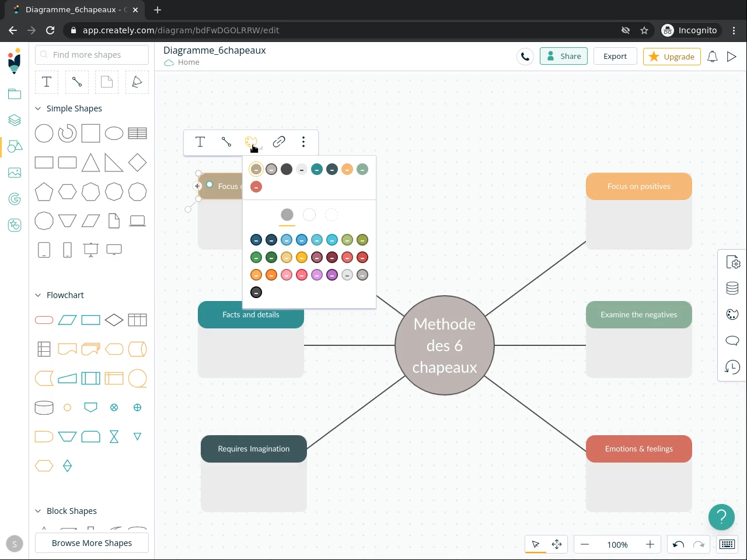
Task: Select solid gray fill mode
Action: click(287, 215)
